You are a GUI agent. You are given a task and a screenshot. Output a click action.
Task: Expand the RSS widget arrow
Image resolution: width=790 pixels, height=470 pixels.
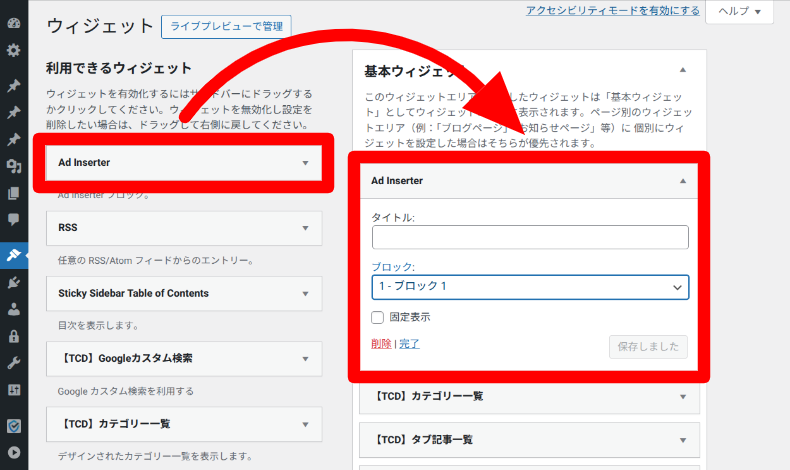click(x=305, y=228)
